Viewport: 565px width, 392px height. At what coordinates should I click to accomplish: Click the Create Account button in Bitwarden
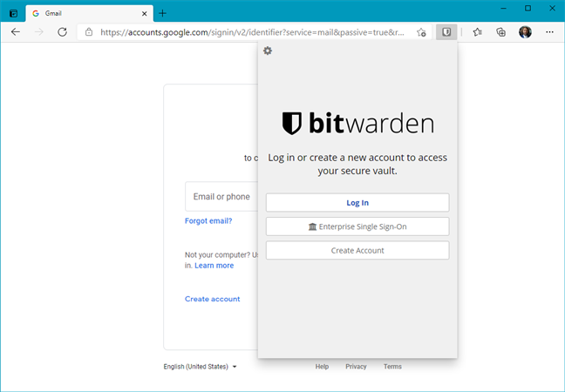pos(357,250)
